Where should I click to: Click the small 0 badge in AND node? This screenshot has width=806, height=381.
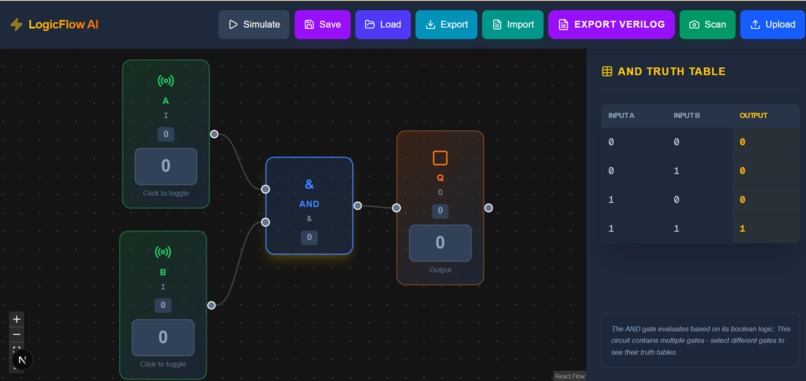309,238
